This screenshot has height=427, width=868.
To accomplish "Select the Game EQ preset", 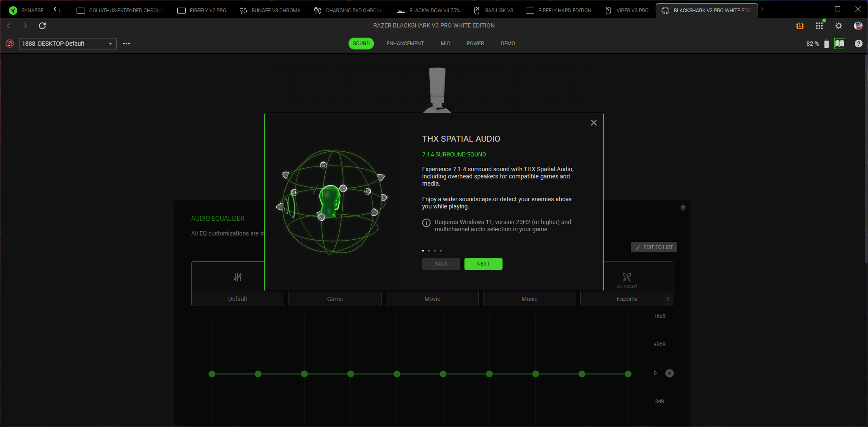I will (335, 299).
